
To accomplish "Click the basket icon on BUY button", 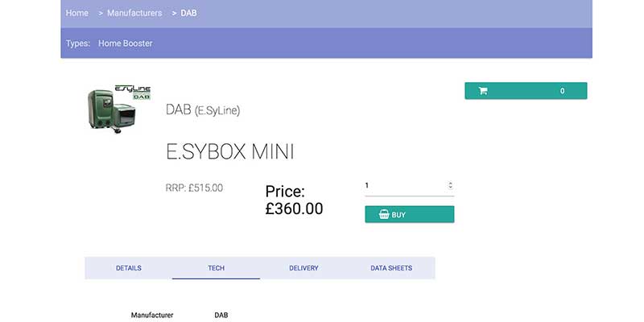I will pos(384,214).
